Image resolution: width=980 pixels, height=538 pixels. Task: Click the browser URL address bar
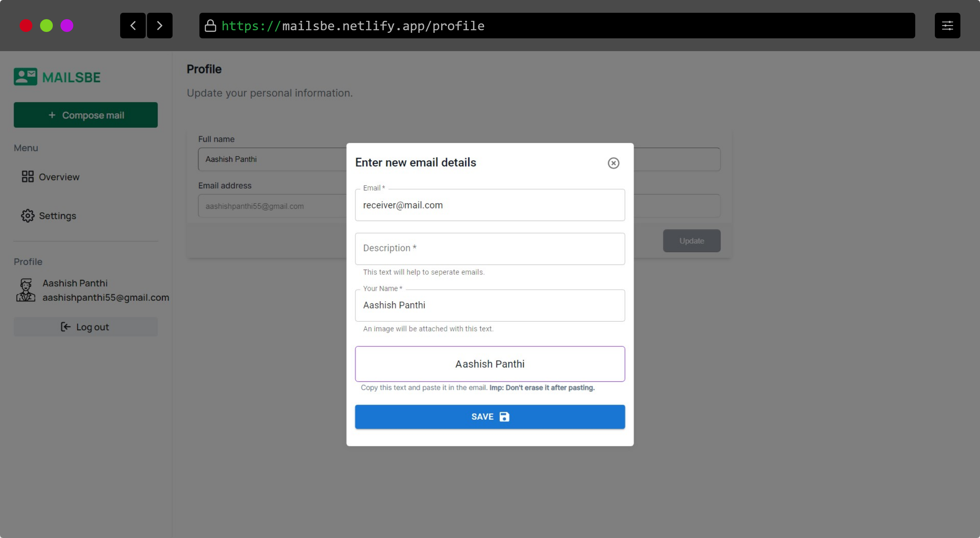click(554, 26)
